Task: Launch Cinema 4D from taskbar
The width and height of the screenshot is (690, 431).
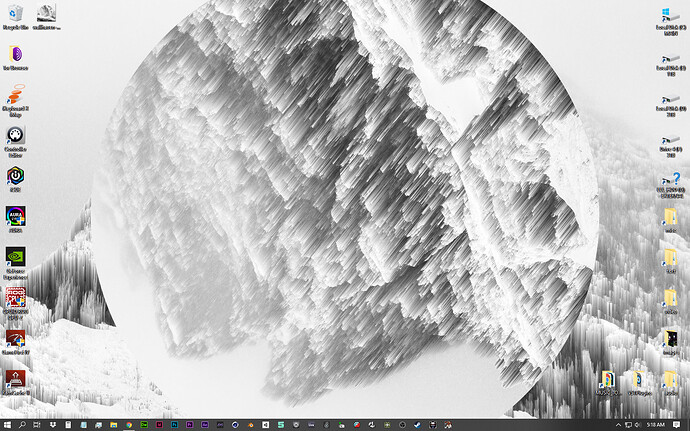Action: [235, 425]
